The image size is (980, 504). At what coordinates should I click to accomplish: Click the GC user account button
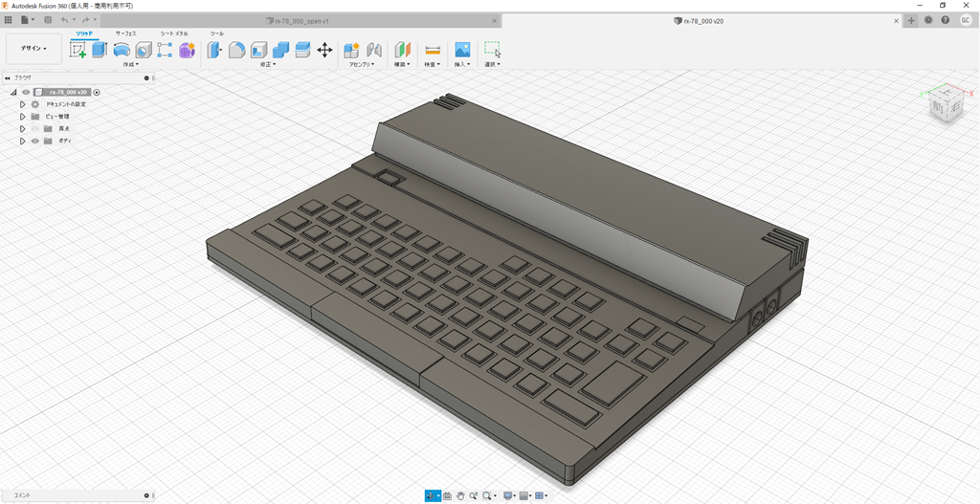(x=965, y=19)
